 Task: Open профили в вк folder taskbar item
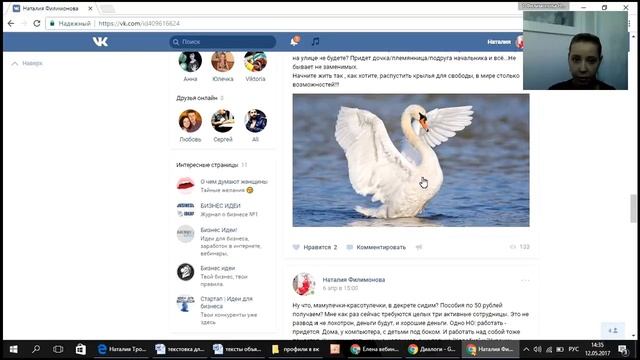(296, 349)
